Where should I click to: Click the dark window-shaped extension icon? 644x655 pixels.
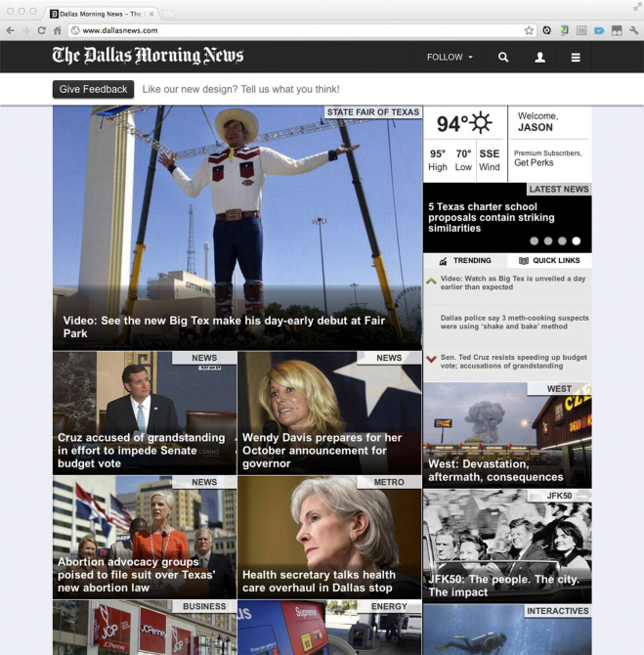(x=617, y=30)
